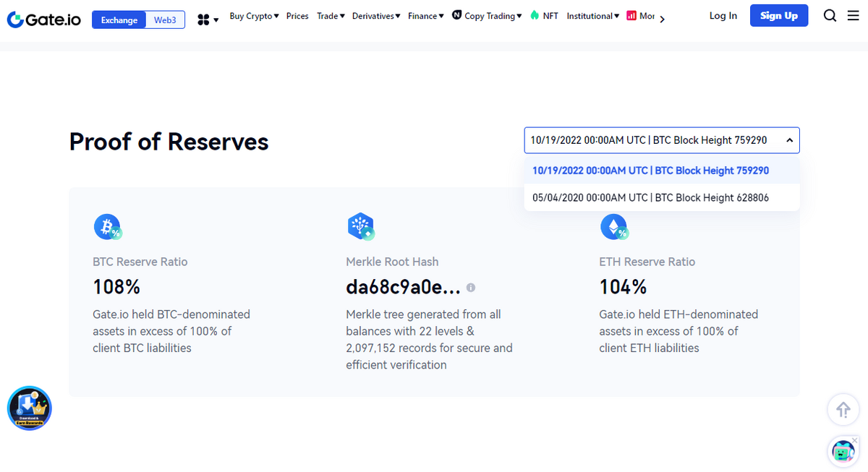Click the info icon beside Merkle hash

tap(471, 287)
